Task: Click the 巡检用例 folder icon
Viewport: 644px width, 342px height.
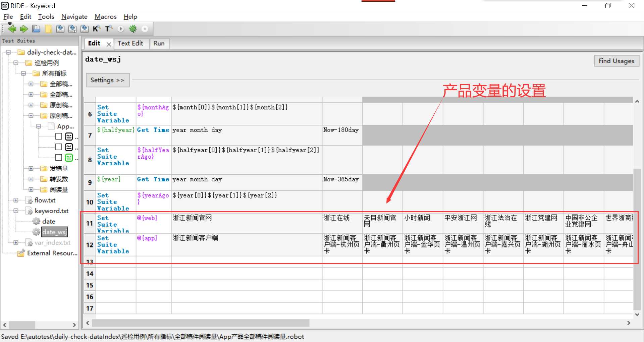Action: [29, 63]
